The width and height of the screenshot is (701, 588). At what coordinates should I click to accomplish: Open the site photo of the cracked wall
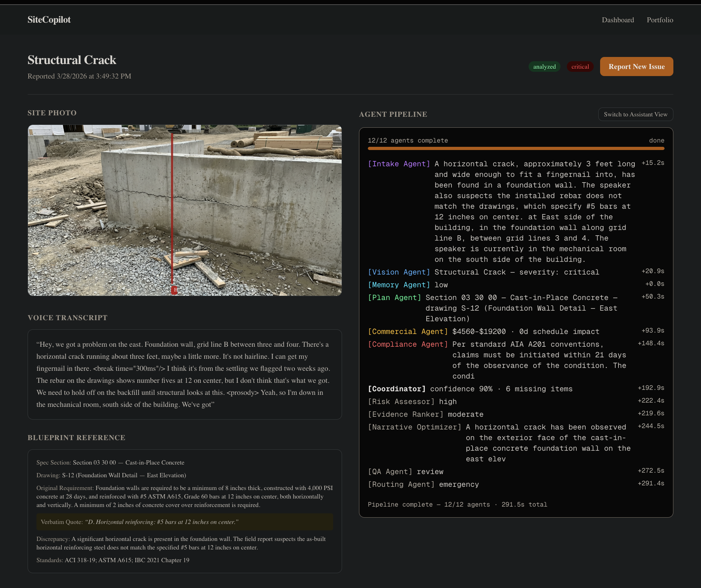[255, 198]
